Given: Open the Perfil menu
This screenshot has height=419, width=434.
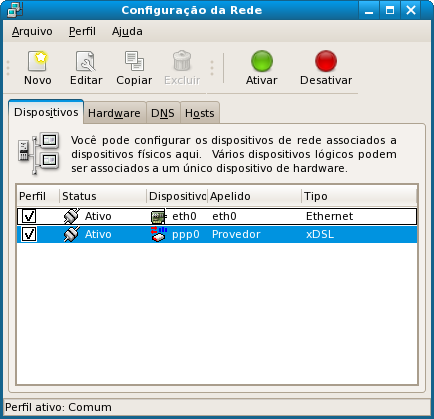Looking at the screenshot, I should coord(82,31).
